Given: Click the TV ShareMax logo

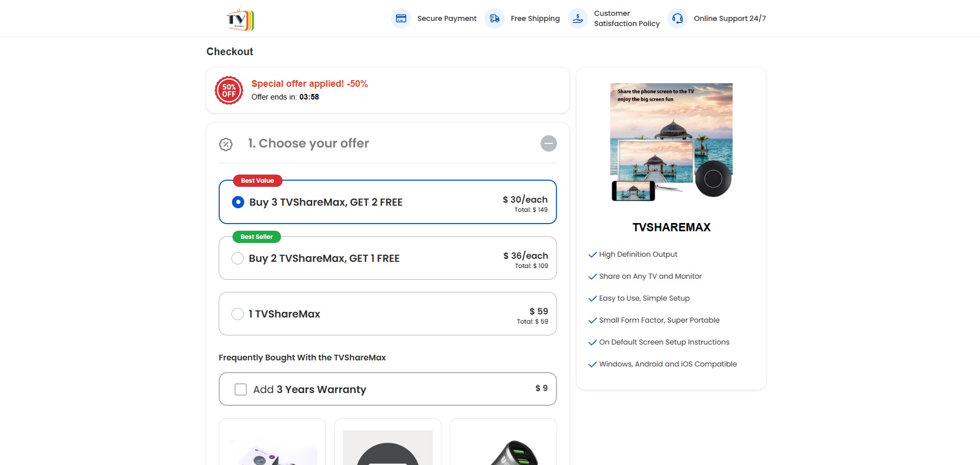Looking at the screenshot, I should click(x=240, y=19).
